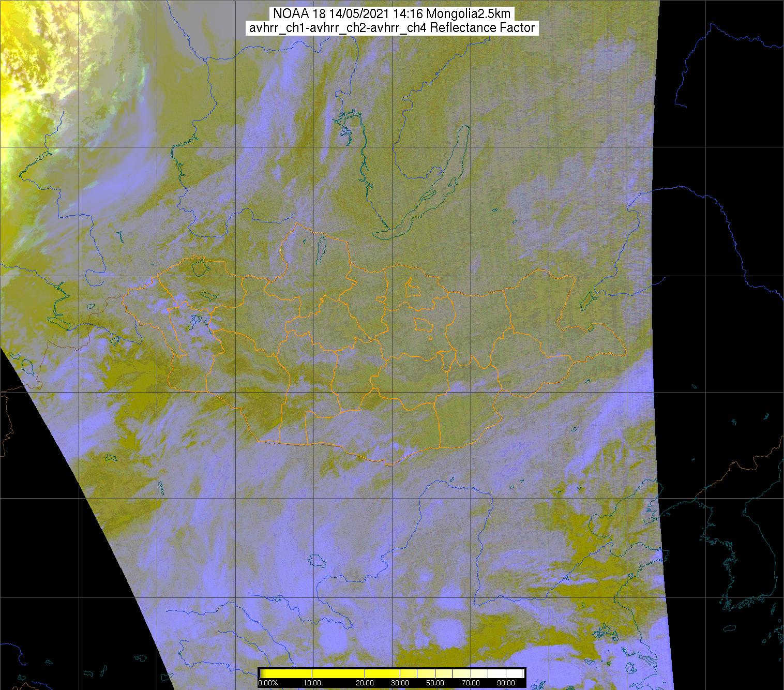Click the title text "NOAA 18 14/05/2021 14:16 Mongolia2.5km"
784x690 pixels.
(x=391, y=13)
